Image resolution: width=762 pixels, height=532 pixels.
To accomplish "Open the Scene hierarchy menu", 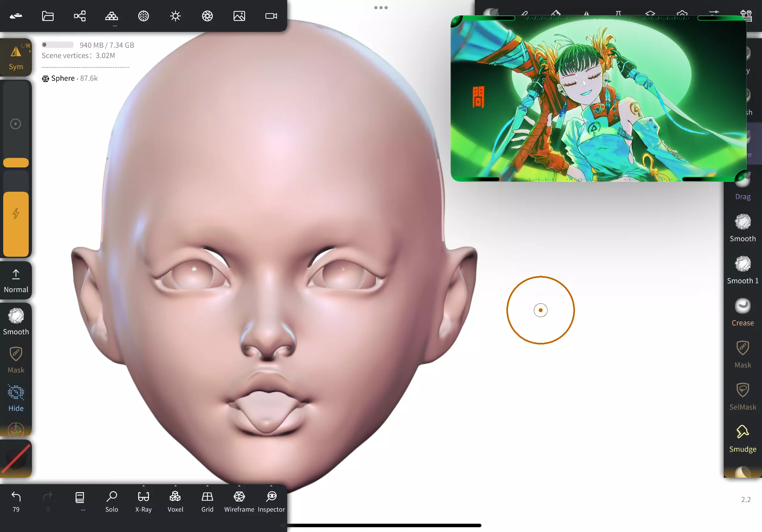I will pos(80,16).
